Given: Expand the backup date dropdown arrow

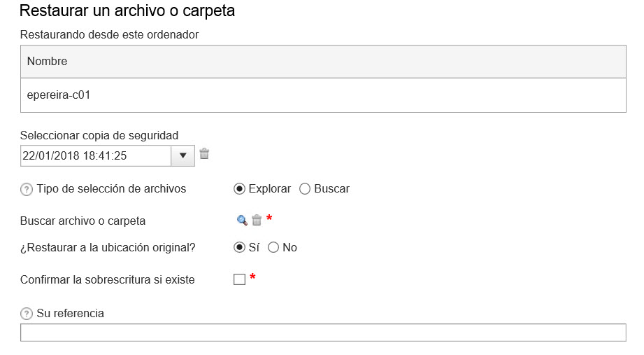Looking at the screenshot, I should [183, 155].
